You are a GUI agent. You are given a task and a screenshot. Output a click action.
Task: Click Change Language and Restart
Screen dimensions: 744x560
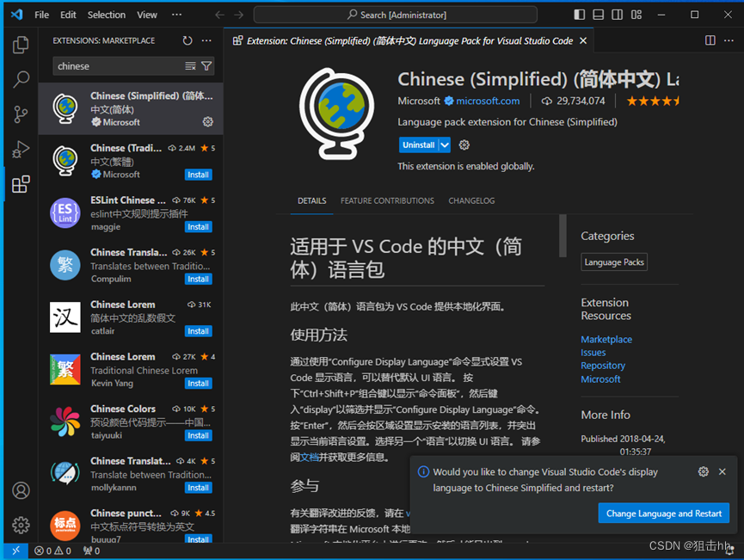tap(664, 513)
